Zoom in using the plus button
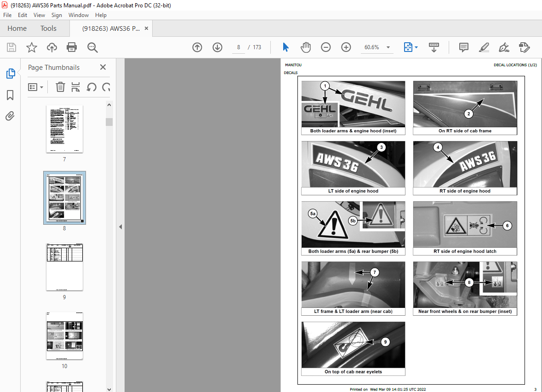This screenshot has height=392, width=542. point(346,47)
